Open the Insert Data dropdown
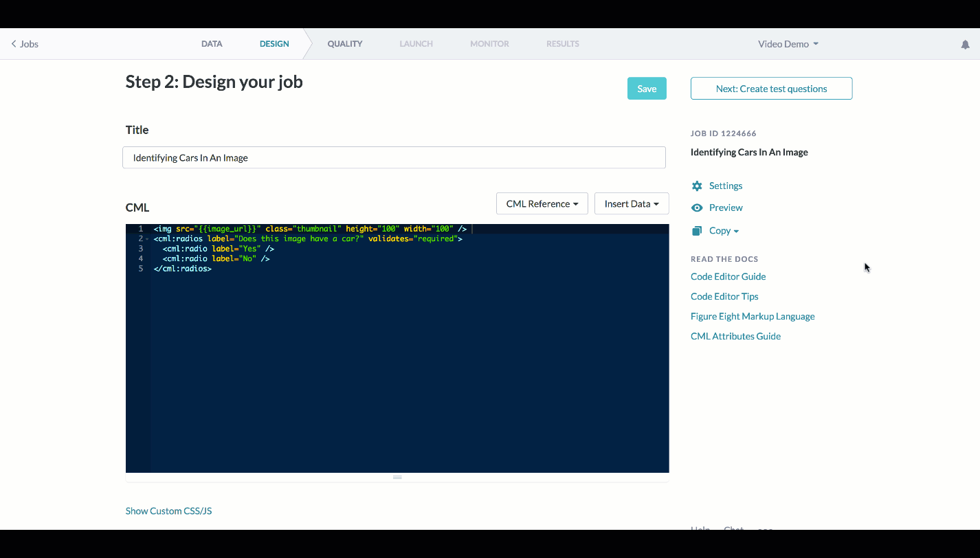This screenshot has height=558, width=980. 632,203
